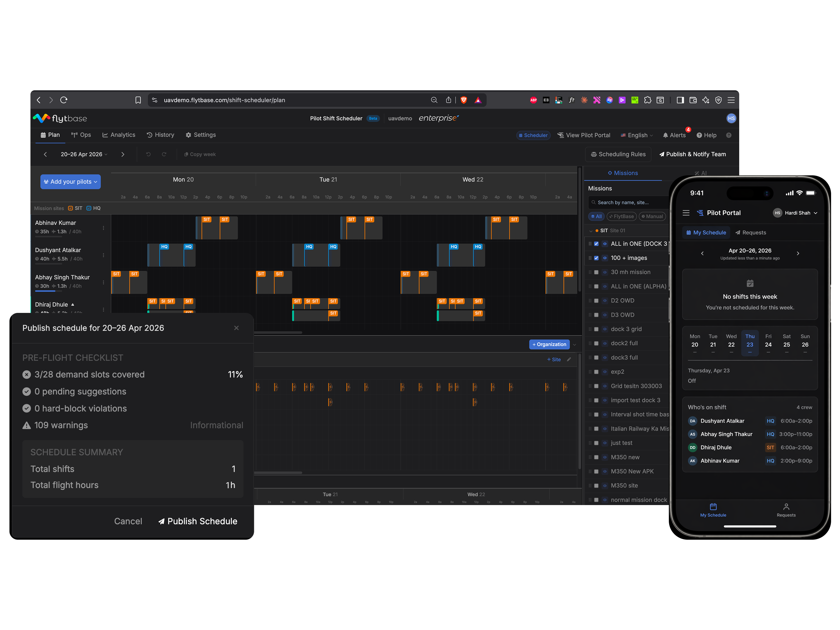
Task: Click the browser back arrow
Action: coord(38,100)
